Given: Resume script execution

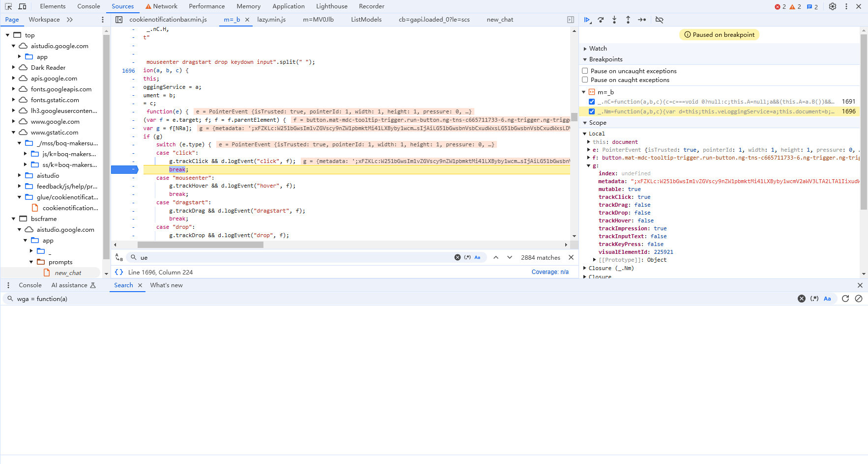Looking at the screenshot, I should [x=587, y=20].
